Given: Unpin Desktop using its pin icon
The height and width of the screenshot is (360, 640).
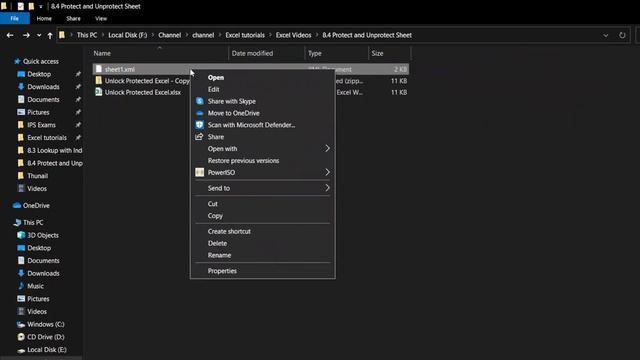Looking at the screenshot, I should point(78,74).
